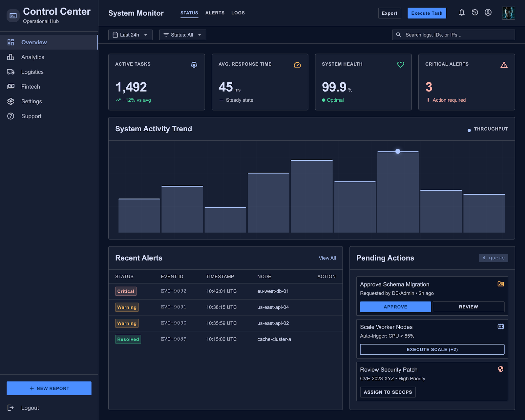Click the Active Tasks chip icon
525x420 pixels.
(x=194, y=65)
